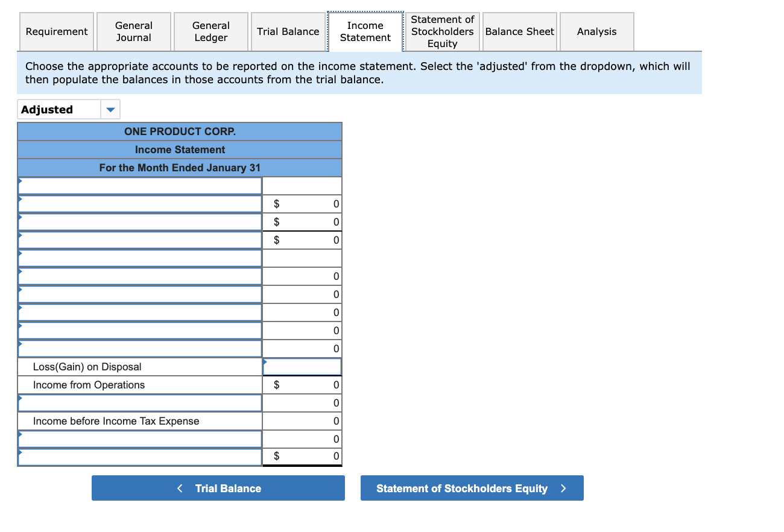Click the left chevron on Trial Balance button
Screen dimensions: 784x532
click(180, 489)
